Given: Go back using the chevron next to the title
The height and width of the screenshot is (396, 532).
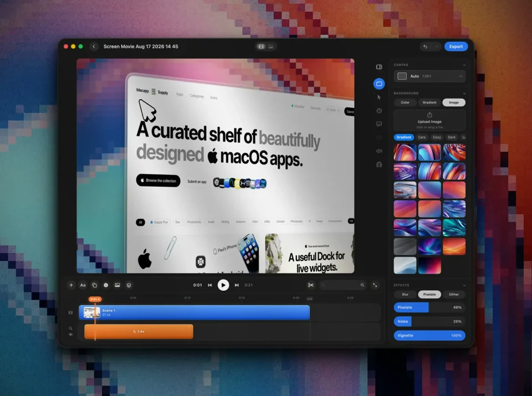Looking at the screenshot, I should 94,47.
